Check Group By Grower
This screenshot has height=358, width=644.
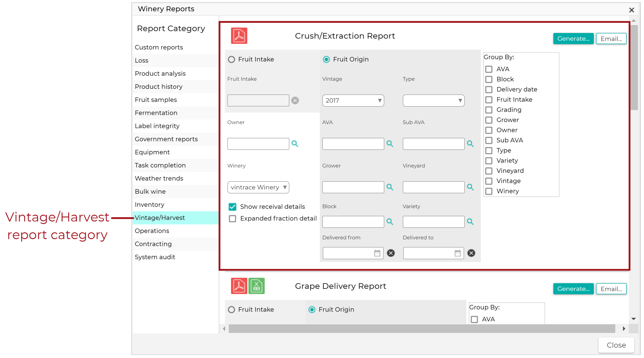(488, 120)
